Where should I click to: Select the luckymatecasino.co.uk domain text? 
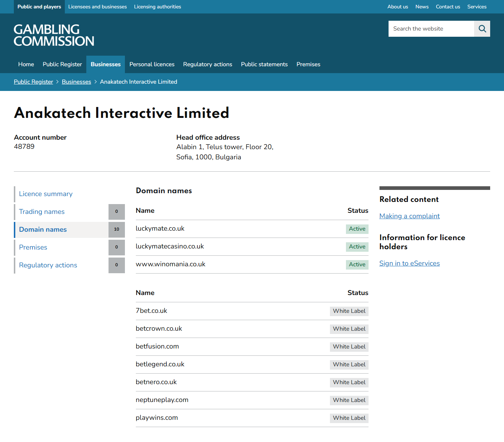(170, 246)
